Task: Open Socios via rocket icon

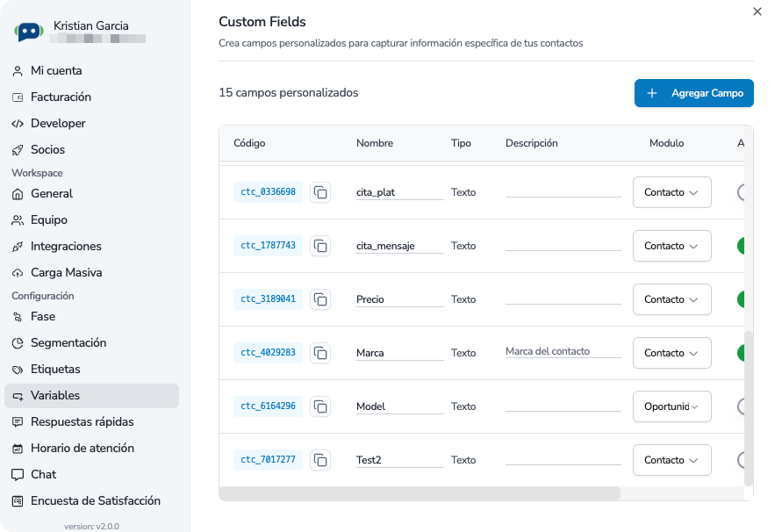Action: [x=18, y=150]
